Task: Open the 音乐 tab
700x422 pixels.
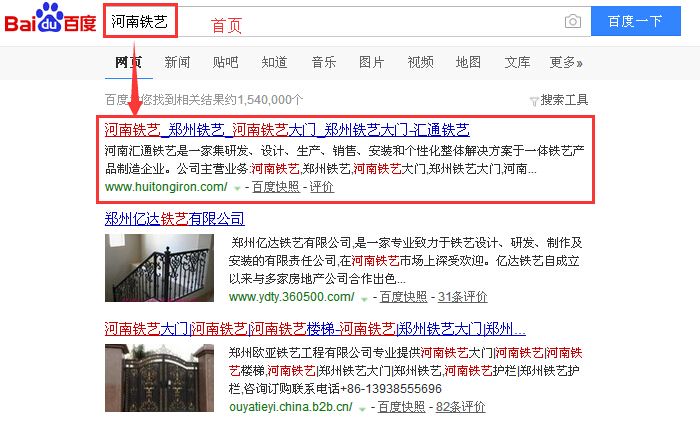Action: pos(323,62)
